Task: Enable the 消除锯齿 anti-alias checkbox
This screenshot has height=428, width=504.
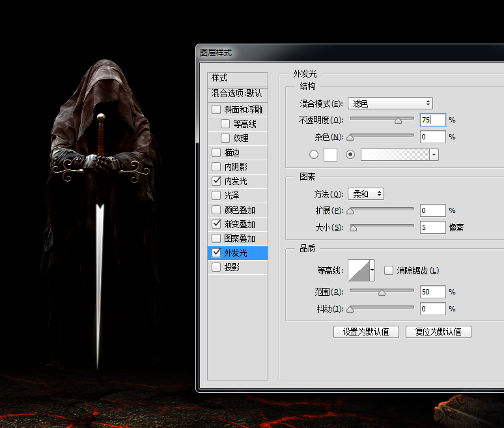Action: pyautogui.click(x=389, y=270)
